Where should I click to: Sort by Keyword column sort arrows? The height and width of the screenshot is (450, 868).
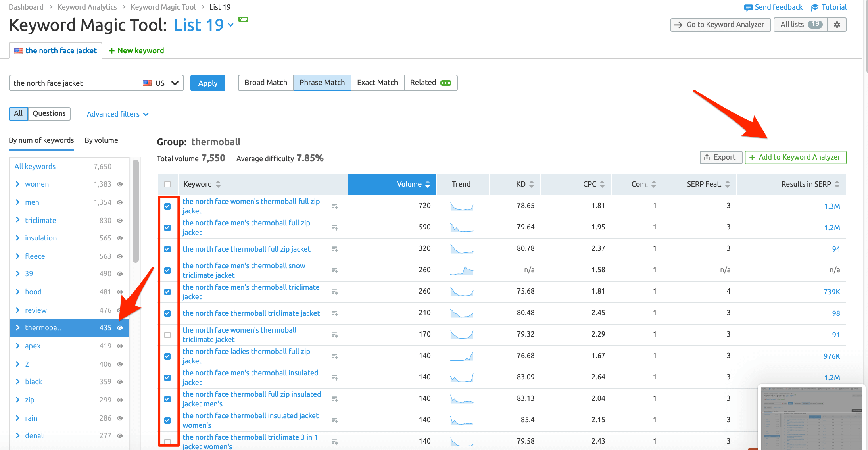[x=218, y=184]
